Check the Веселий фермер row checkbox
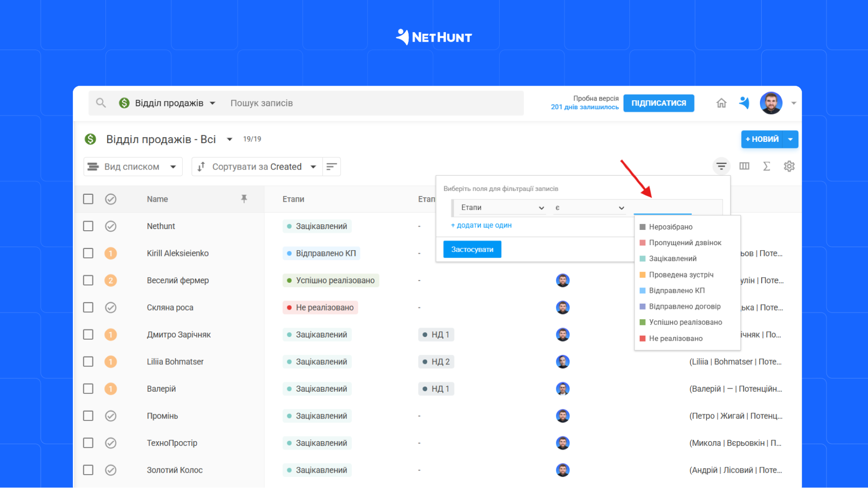Image resolution: width=868 pixels, height=488 pixels. (88, 280)
